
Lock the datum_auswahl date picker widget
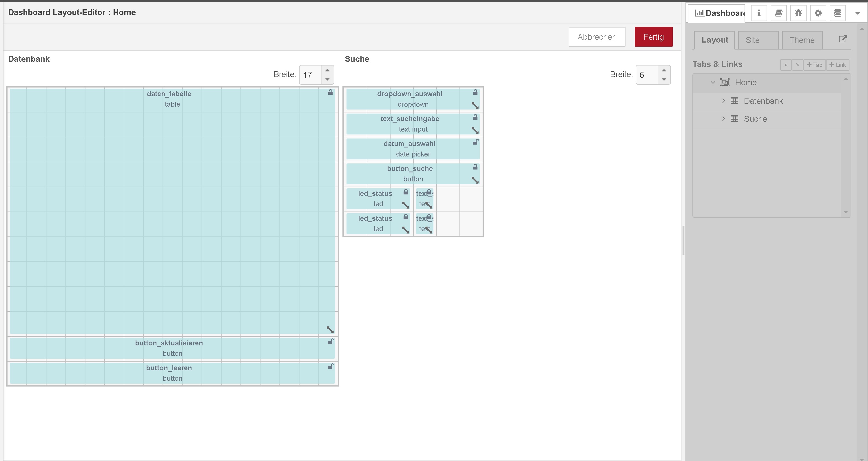coord(475,142)
